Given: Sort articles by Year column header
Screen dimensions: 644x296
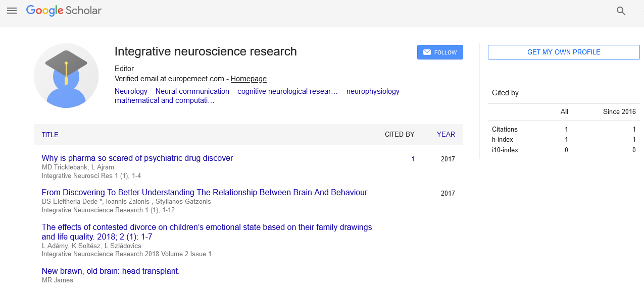Looking at the screenshot, I should (445, 134).
